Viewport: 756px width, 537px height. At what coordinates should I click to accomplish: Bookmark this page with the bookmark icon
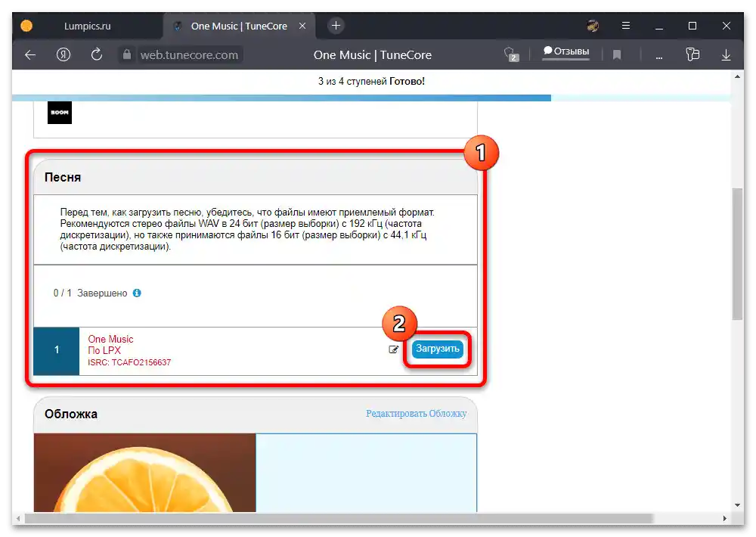[617, 55]
